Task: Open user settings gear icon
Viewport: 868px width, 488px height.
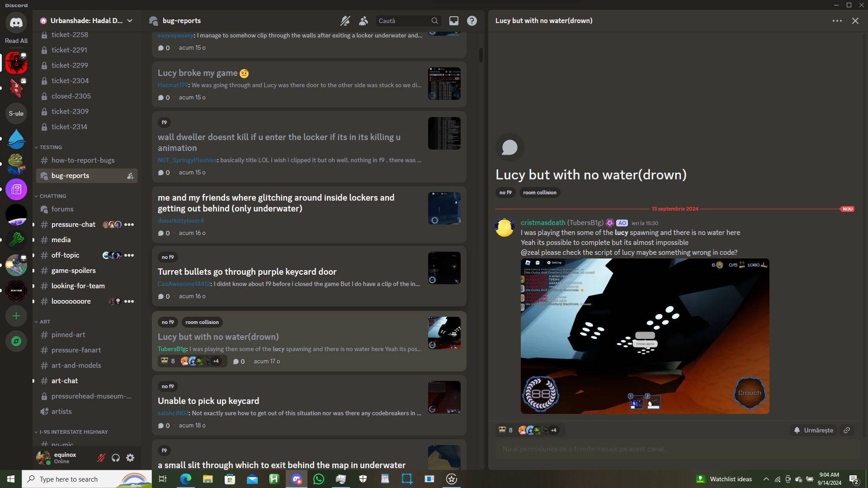Action: point(130,458)
